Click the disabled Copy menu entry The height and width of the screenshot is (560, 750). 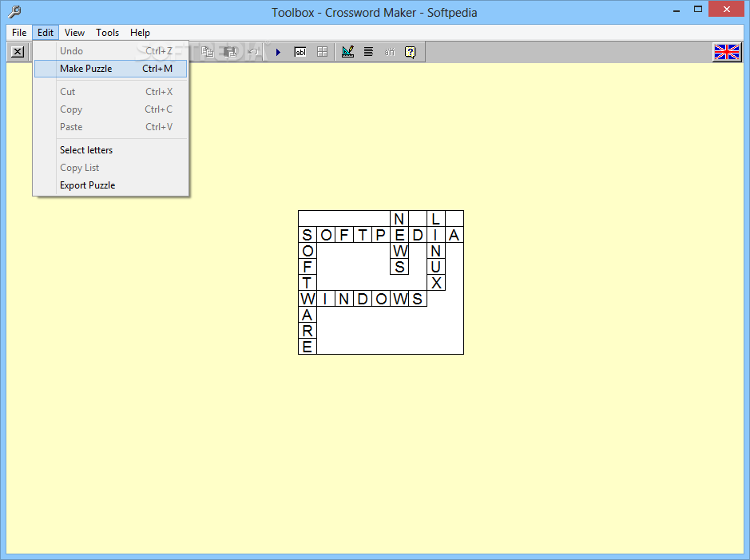click(110, 109)
